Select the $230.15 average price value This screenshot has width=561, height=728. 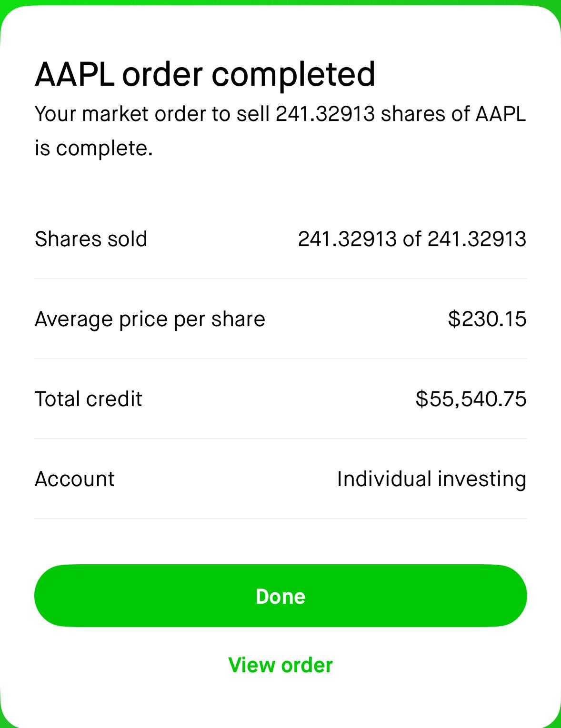[x=487, y=319]
